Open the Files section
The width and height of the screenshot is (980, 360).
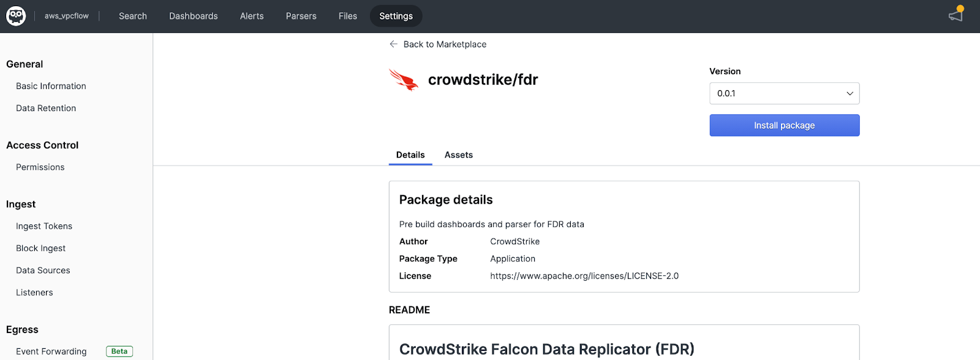[348, 16]
